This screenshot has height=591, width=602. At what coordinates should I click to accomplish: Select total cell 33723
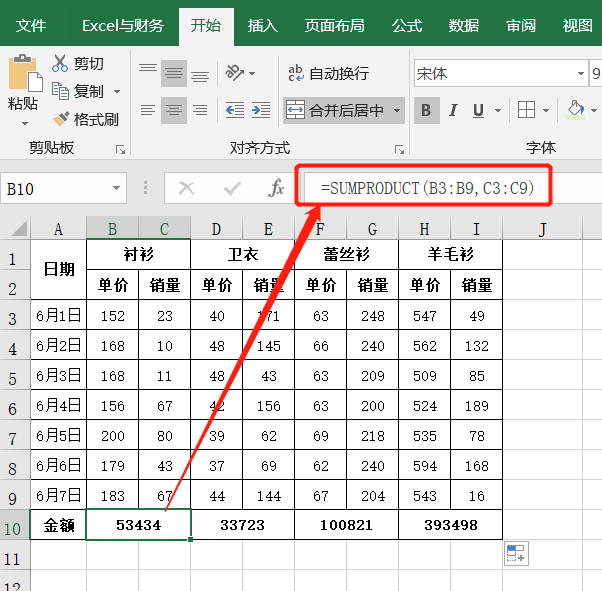click(x=242, y=525)
